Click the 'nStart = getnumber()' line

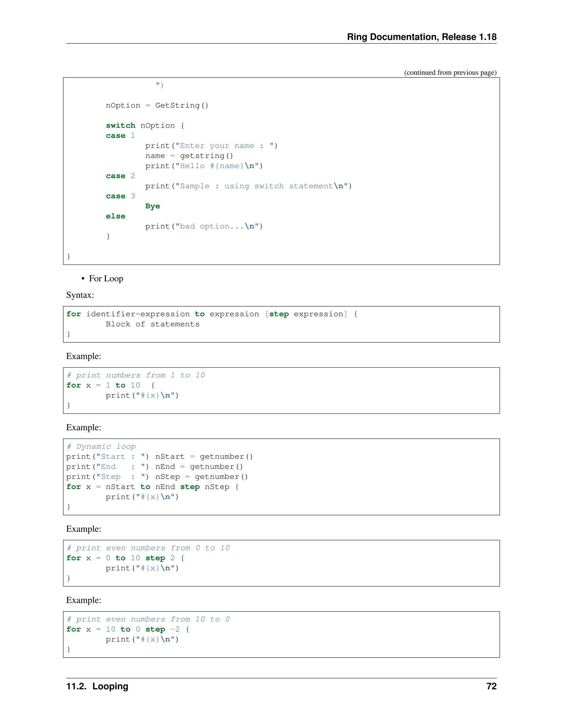[159, 457]
